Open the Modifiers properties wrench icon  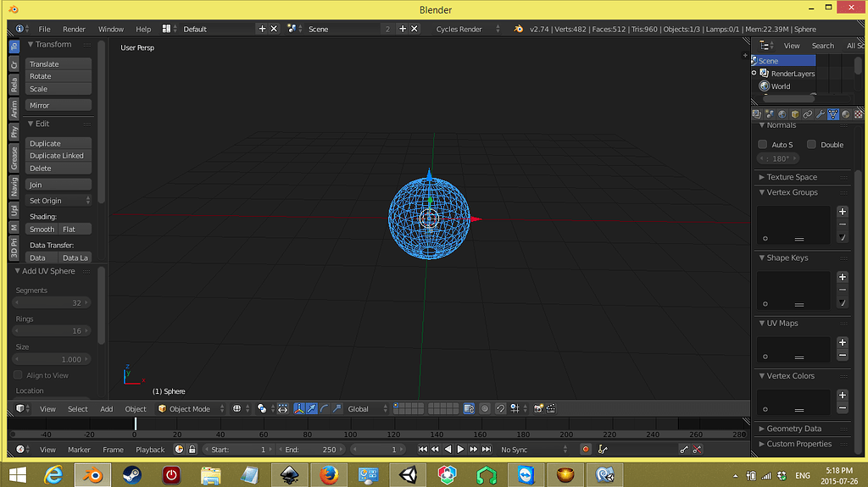point(821,114)
